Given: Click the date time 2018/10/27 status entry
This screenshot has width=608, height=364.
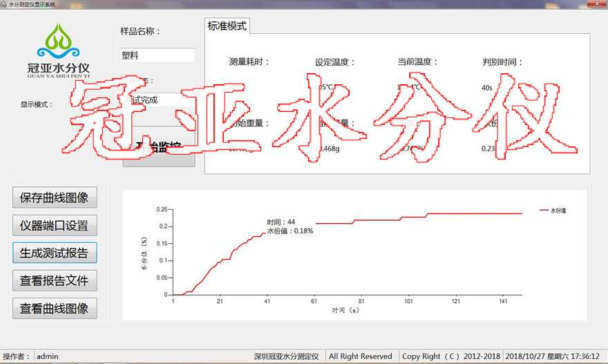Looking at the screenshot, I should pos(553,356).
